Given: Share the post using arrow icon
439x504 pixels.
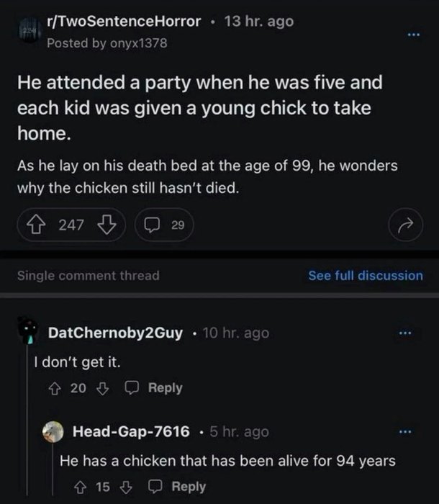Looking at the screenshot, I should [x=404, y=226].
